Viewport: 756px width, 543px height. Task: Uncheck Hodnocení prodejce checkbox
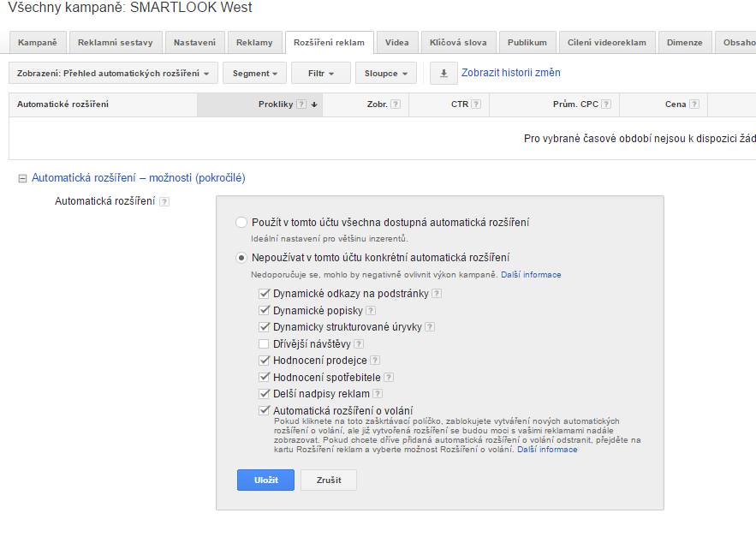pyautogui.click(x=264, y=361)
